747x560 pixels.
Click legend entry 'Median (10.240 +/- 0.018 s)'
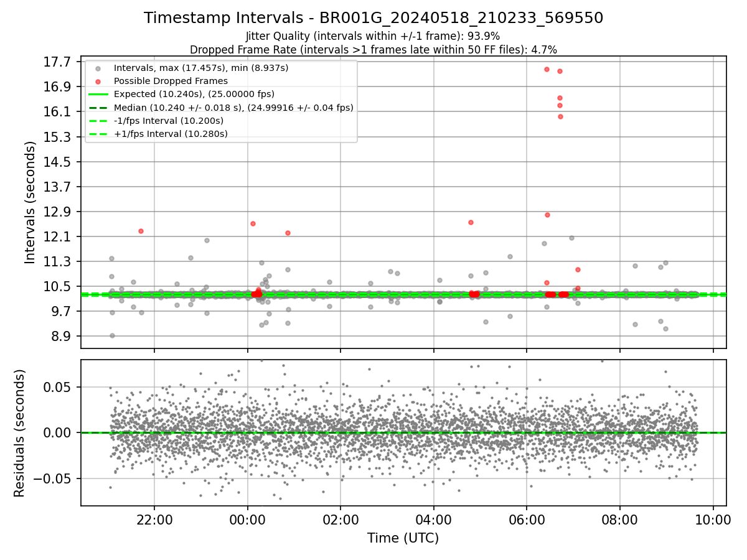click(233, 108)
